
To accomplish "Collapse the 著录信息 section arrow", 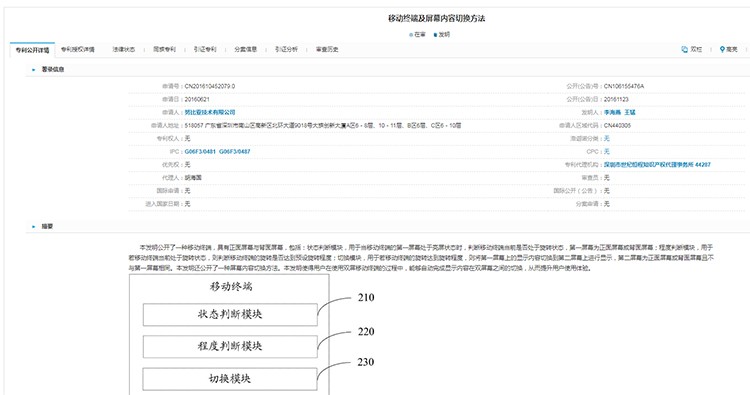I will (33, 69).
